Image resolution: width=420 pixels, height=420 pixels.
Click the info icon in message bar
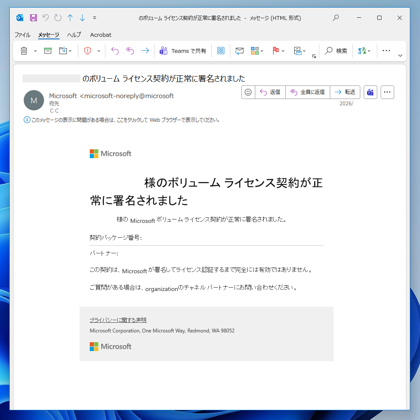point(27,120)
